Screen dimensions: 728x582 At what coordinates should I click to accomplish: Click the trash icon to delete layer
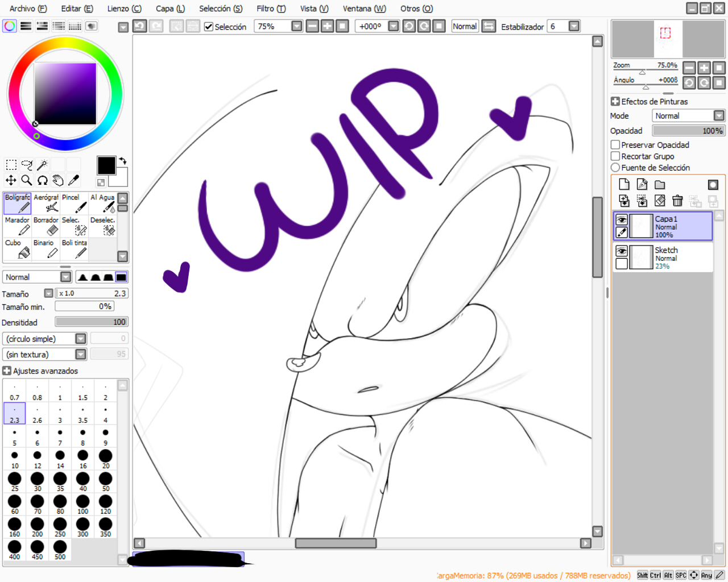point(677,201)
